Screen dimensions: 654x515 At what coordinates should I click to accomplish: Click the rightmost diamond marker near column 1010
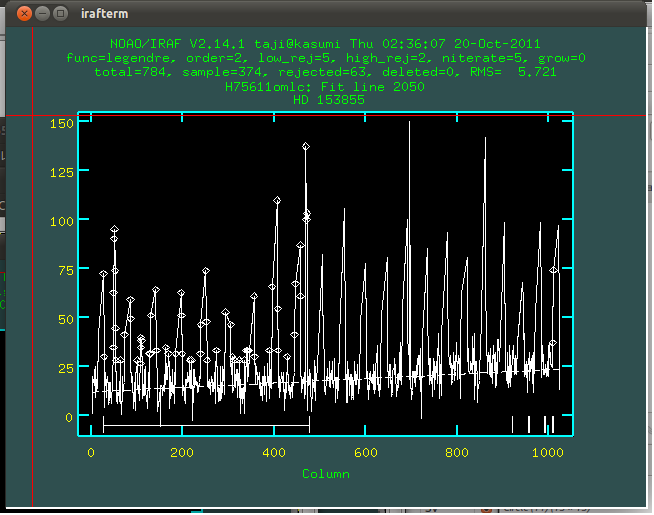pyautogui.click(x=554, y=270)
